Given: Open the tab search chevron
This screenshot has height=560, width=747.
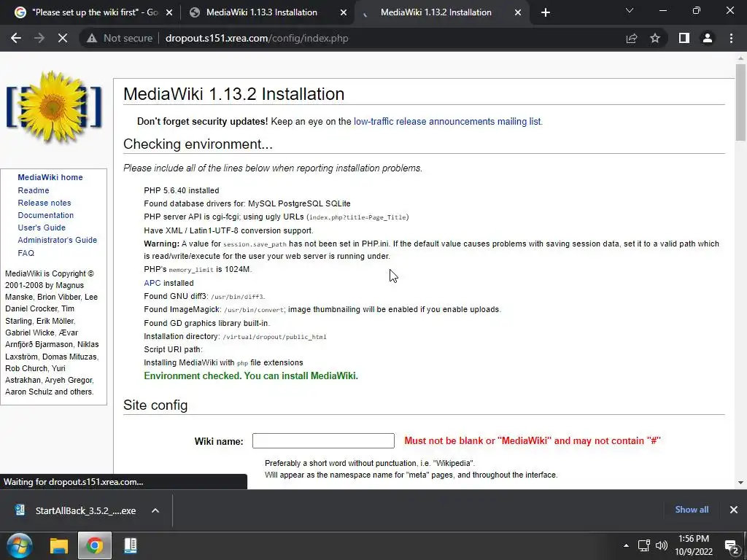Looking at the screenshot, I should (x=630, y=10).
